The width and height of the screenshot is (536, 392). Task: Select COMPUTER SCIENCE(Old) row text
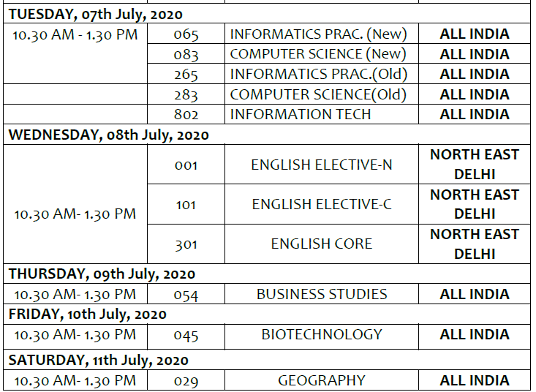pos(318,94)
